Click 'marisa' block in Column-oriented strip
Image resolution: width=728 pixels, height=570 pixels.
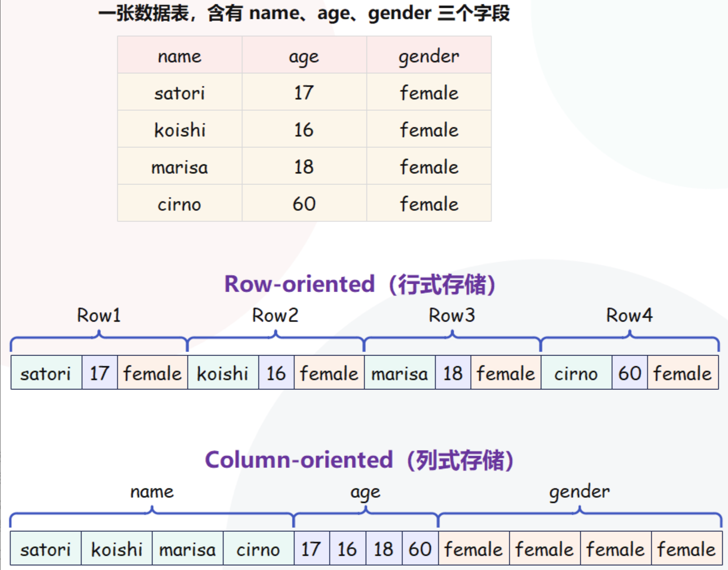tap(188, 548)
